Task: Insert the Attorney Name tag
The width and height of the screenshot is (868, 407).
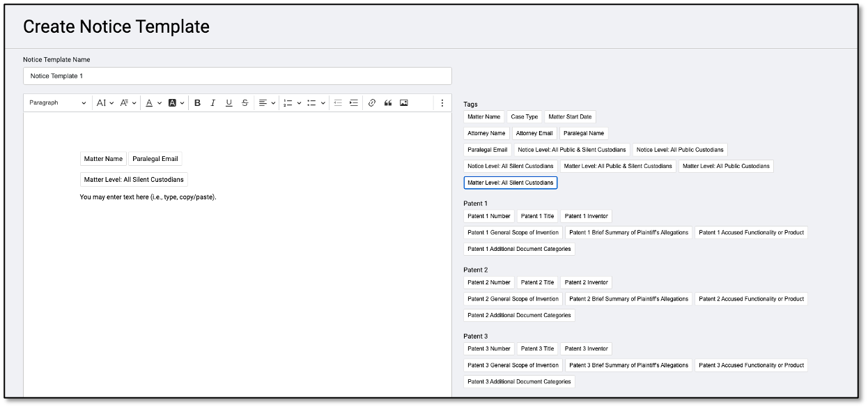Action: [x=486, y=133]
